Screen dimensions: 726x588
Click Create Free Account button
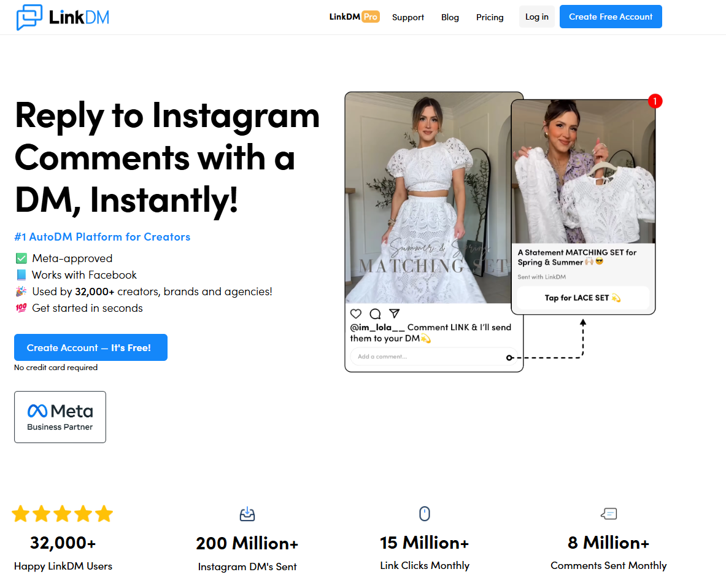(x=611, y=17)
